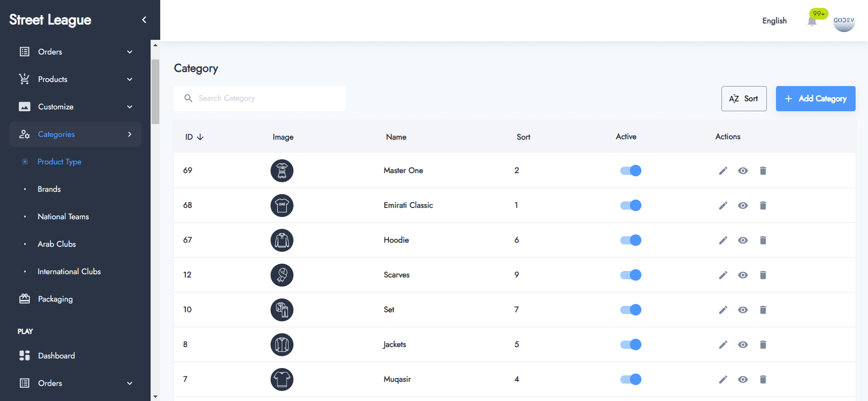The width and height of the screenshot is (868, 401).
Task: Click the Street League logo title
Action: click(50, 20)
